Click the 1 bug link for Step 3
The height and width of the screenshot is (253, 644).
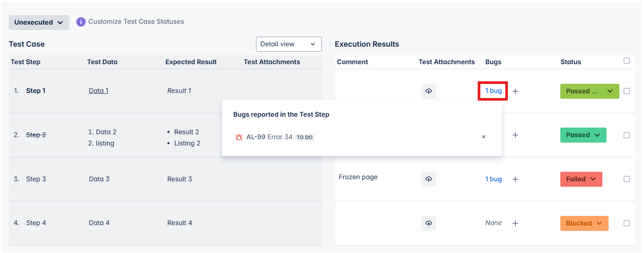coord(494,179)
